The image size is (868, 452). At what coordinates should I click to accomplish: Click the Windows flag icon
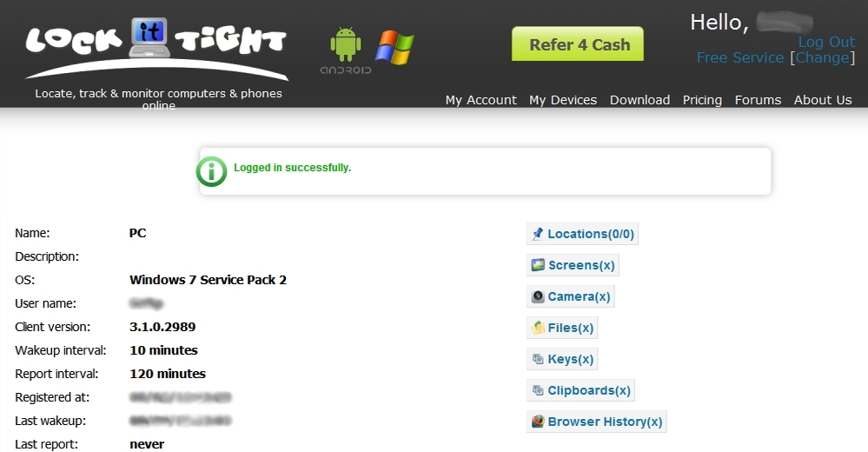click(x=394, y=48)
